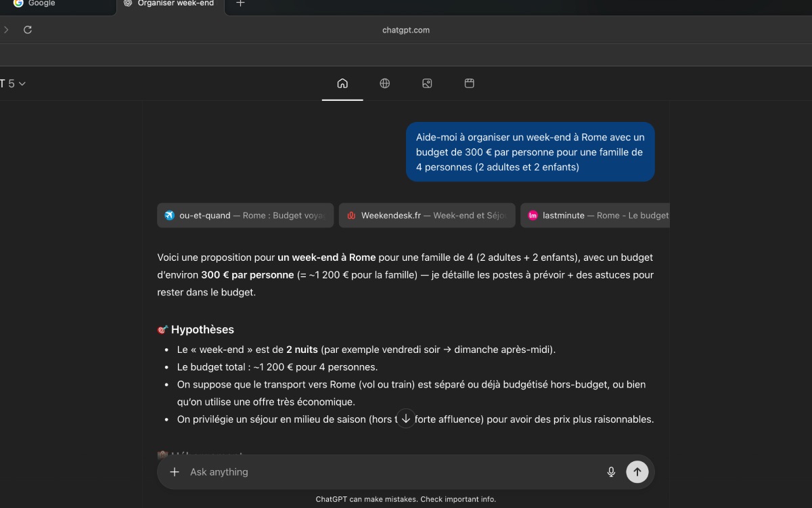
Task: Open the globe web browsing icon
Action: 384,83
